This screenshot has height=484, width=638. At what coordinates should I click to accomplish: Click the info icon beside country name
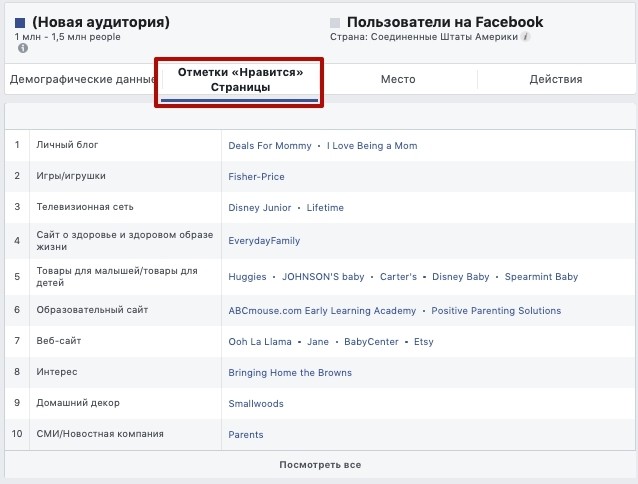tap(526, 37)
